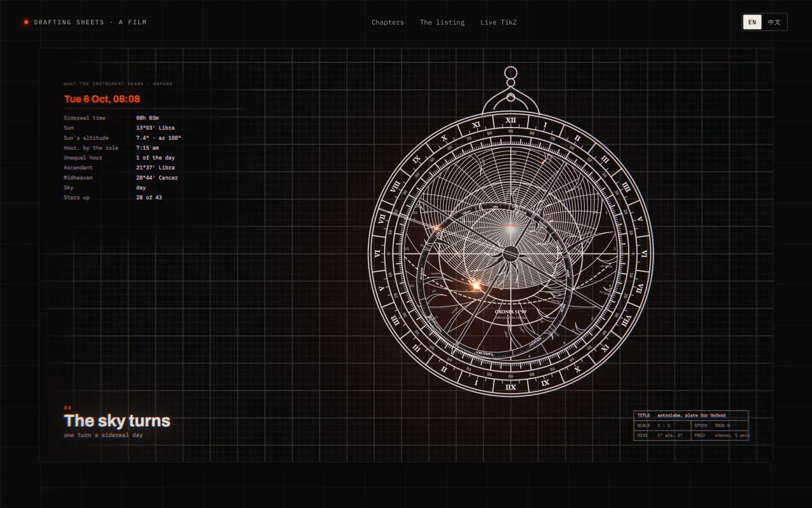Switch language to EN
The image size is (812, 508).
(x=752, y=22)
